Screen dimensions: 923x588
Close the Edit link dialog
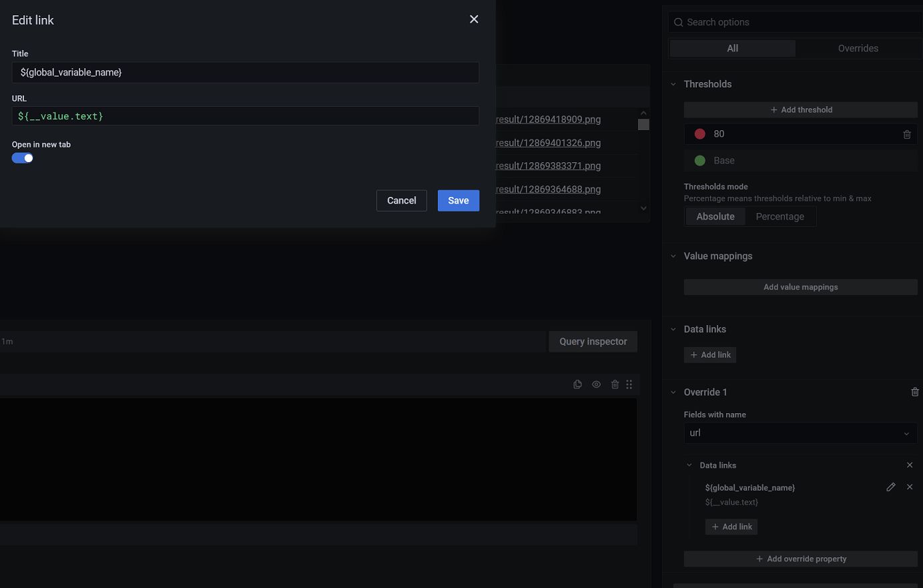point(474,19)
